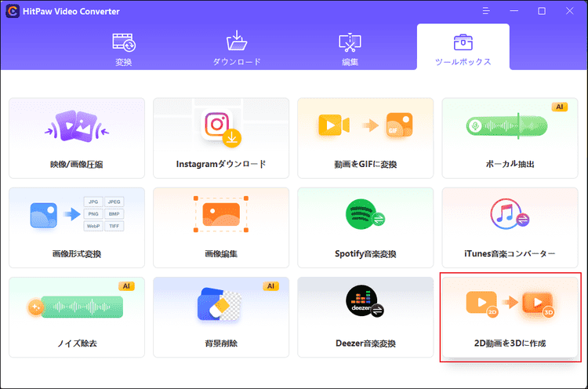
Task: Click the film-reel convert icon
Action: 124,42
